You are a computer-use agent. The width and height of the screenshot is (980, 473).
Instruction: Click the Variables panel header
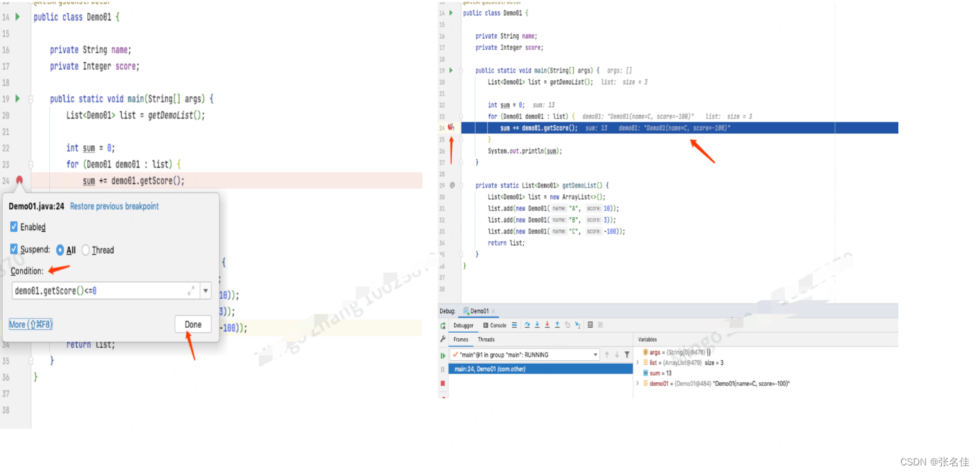(648, 340)
